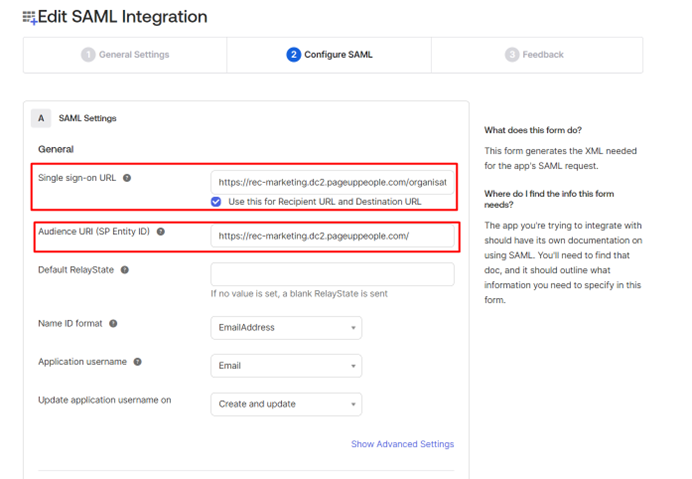Click the help icon beside Single sign-on URL
Viewport: 692px width, 479px height.
click(127, 178)
